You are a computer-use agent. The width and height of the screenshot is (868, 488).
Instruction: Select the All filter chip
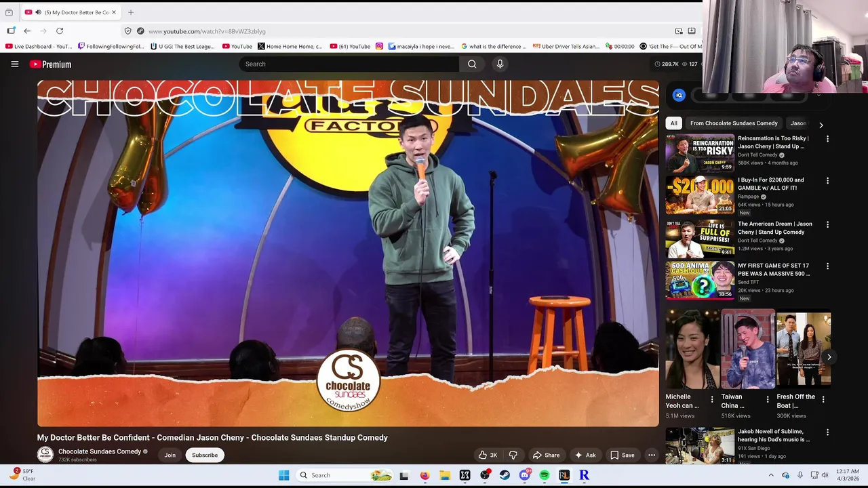pos(673,123)
